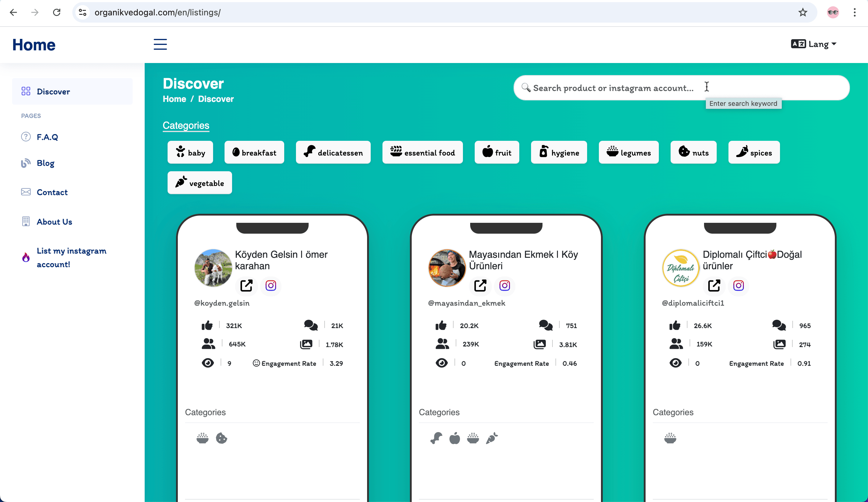
Task: Click the Mayasından Ekmek | Köy Ürünleri title
Action: point(523,260)
